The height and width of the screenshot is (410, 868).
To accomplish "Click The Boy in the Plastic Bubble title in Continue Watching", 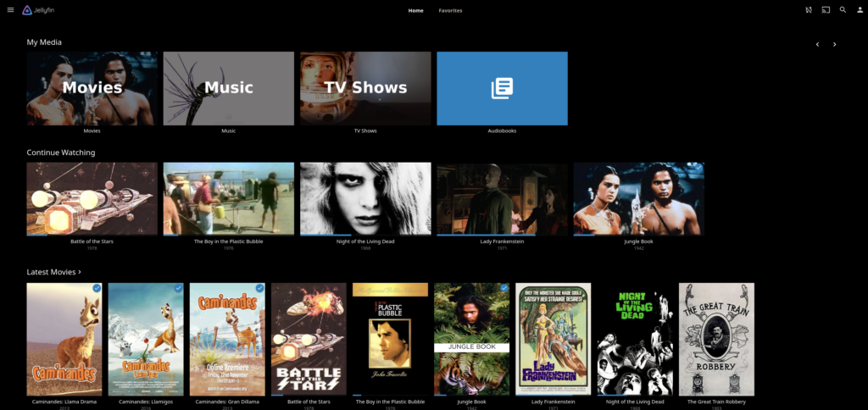I will tap(229, 241).
